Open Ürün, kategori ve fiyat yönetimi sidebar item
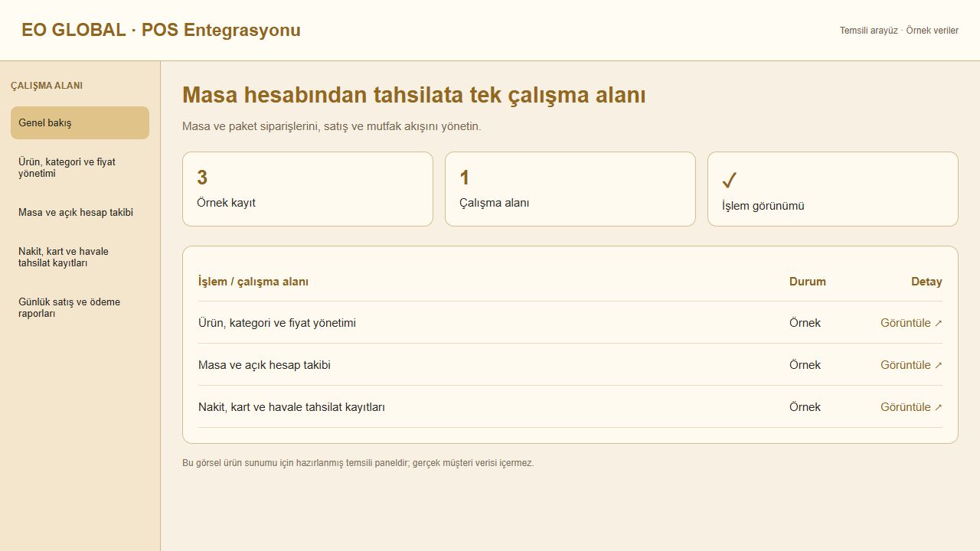This screenshot has height=551, width=980. [80, 168]
